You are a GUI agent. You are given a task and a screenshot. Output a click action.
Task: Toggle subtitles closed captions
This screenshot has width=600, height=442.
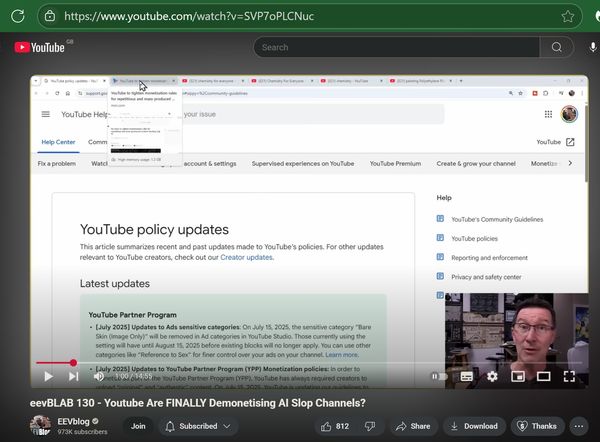click(466, 377)
